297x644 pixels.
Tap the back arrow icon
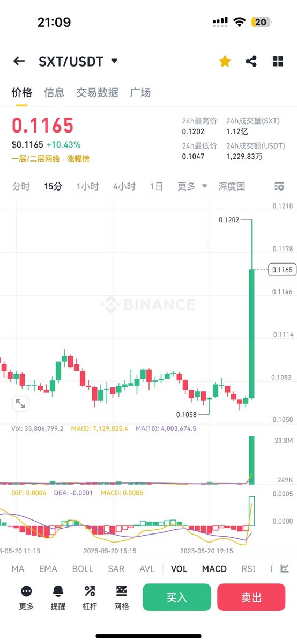click(19, 61)
